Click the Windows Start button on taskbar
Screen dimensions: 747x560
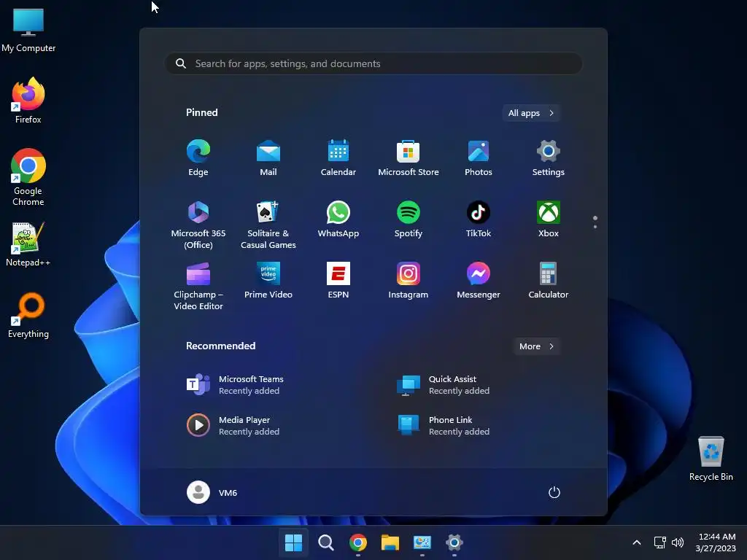(x=293, y=542)
